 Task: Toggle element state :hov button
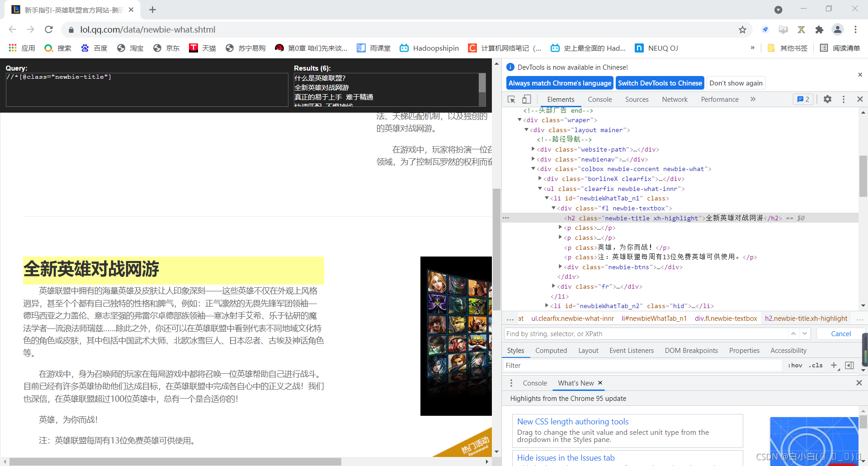[x=795, y=365]
